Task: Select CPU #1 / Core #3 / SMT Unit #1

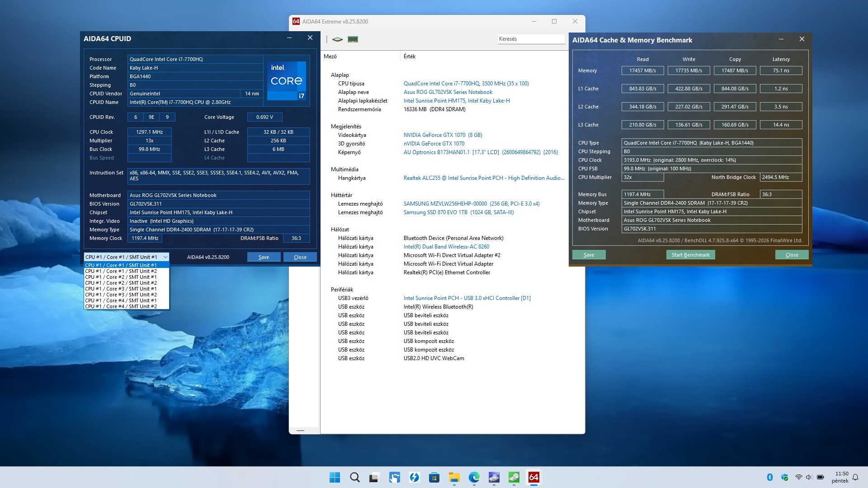Action: coord(121,289)
